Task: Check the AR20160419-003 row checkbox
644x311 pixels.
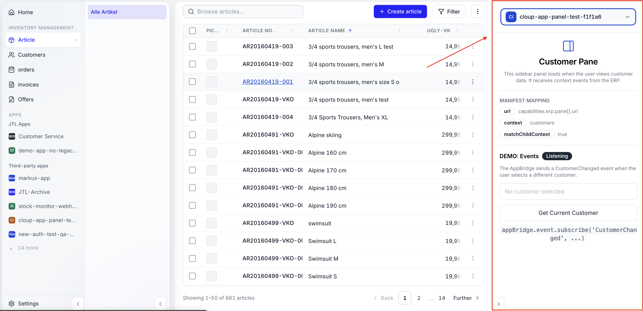Action: pyautogui.click(x=192, y=46)
